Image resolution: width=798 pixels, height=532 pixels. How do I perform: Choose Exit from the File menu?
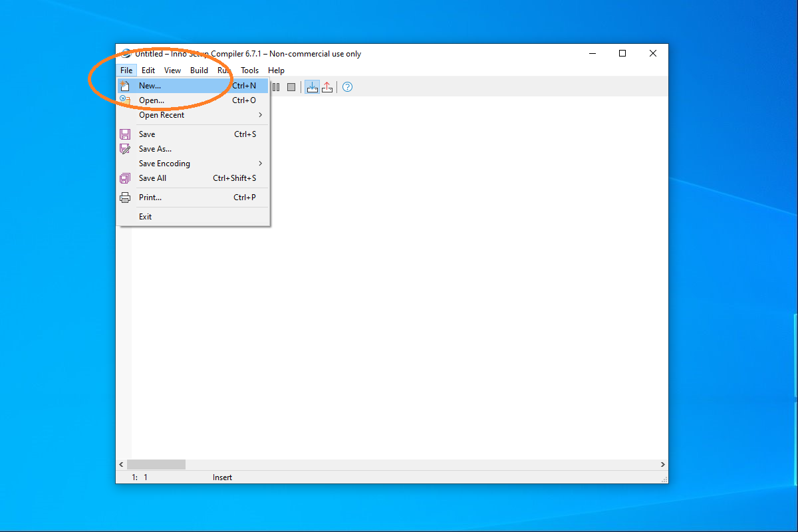tap(193, 217)
